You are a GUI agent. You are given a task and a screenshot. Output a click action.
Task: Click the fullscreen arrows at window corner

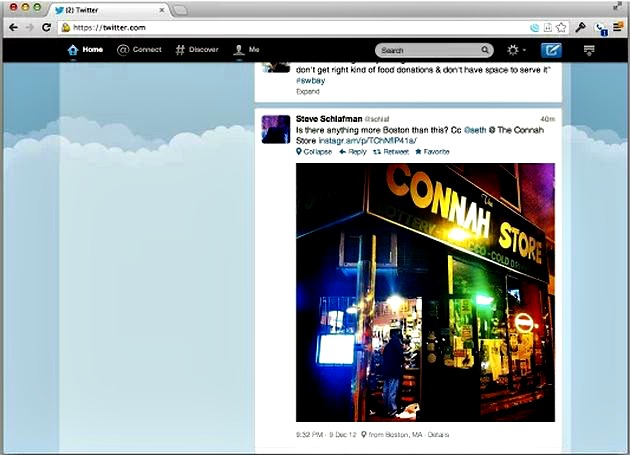[x=617, y=6]
